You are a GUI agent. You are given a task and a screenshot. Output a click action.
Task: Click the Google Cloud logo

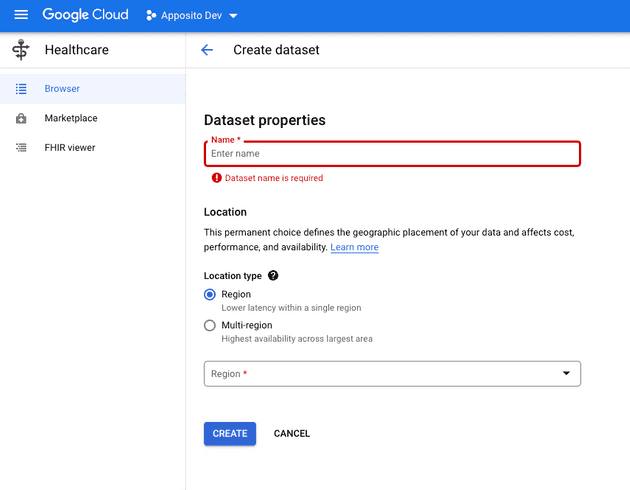click(x=85, y=16)
